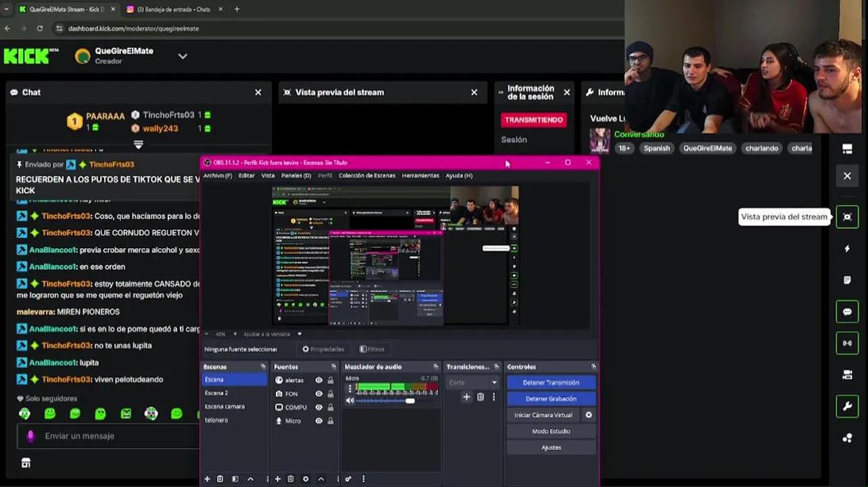Open Paneles (D) menu in OBS
The image size is (868, 487).
pos(296,175)
